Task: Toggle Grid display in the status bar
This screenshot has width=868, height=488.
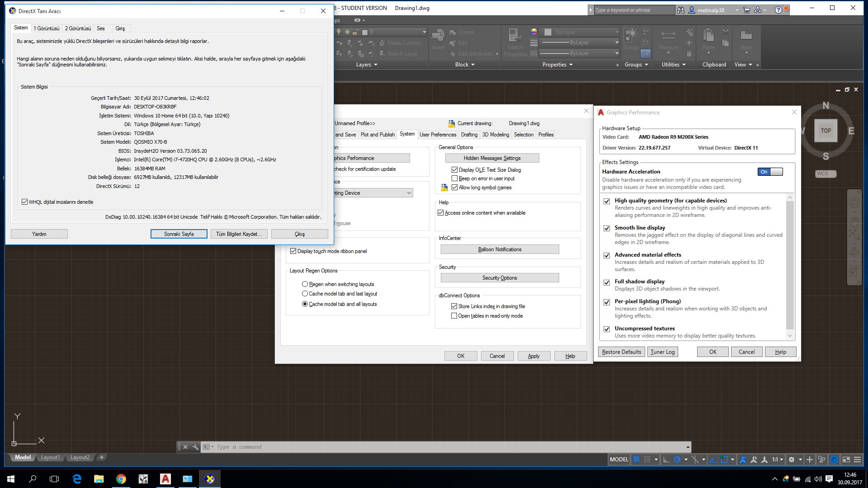Action: pyautogui.click(x=637, y=460)
